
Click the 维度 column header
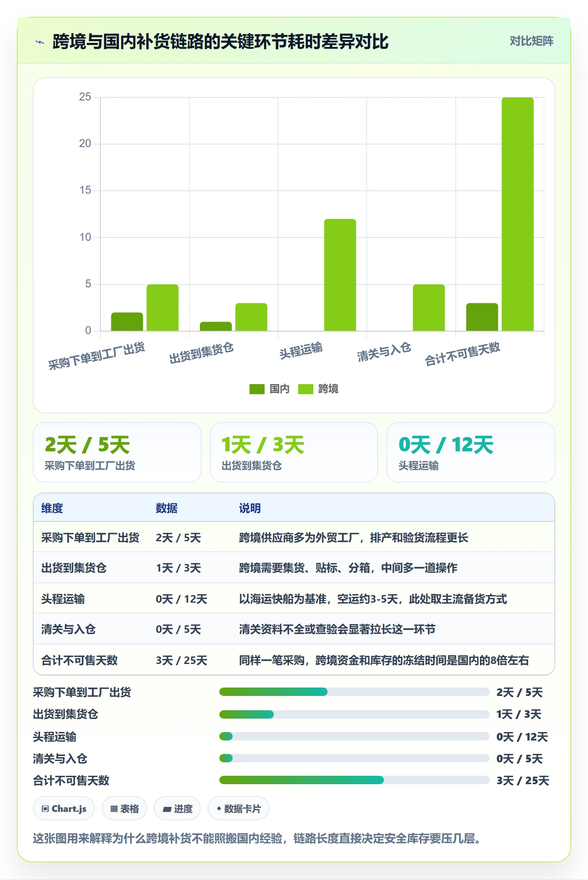pos(52,508)
